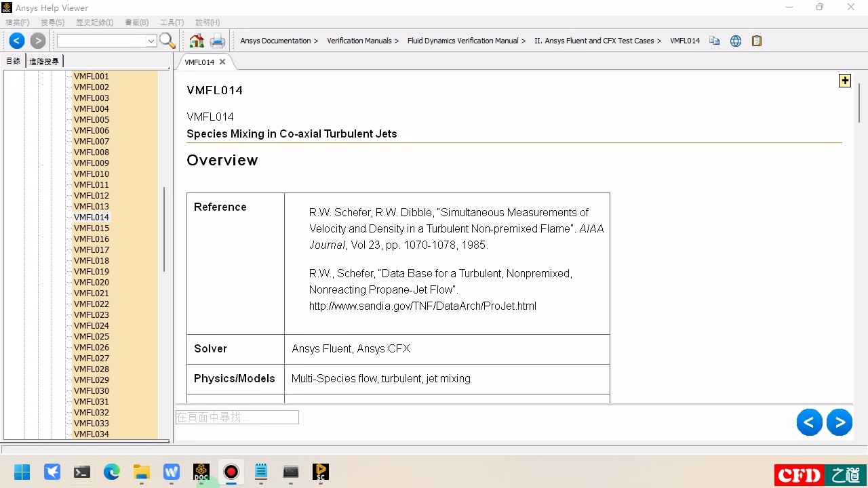This screenshot has width=868, height=488.
Task: Go to next page using bottom-right arrow
Action: click(840, 422)
